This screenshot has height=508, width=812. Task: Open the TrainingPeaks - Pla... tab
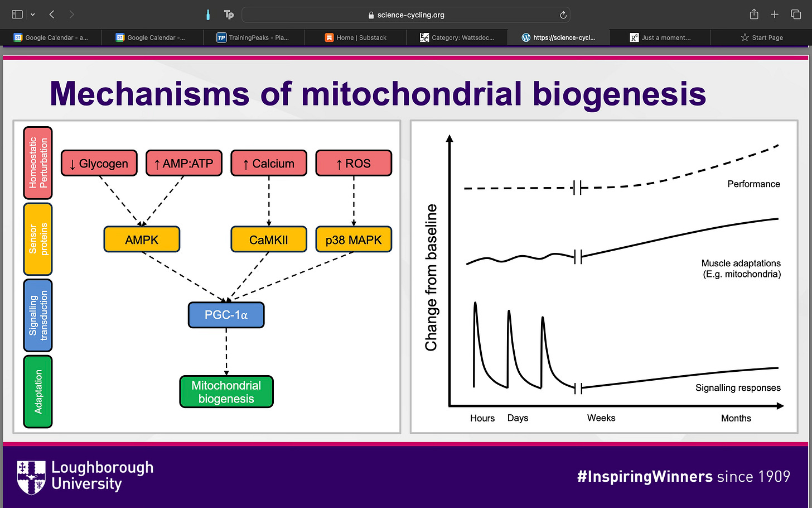pyautogui.click(x=254, y=37)
